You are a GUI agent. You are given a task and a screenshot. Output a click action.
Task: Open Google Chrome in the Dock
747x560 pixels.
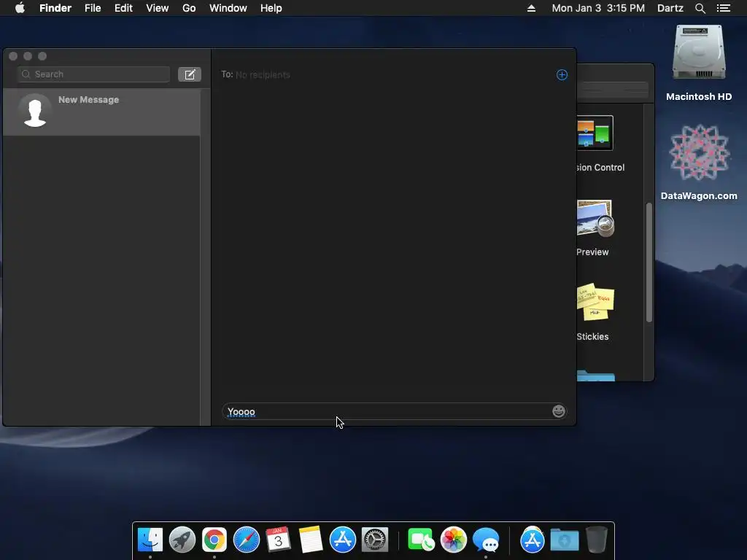214,540
